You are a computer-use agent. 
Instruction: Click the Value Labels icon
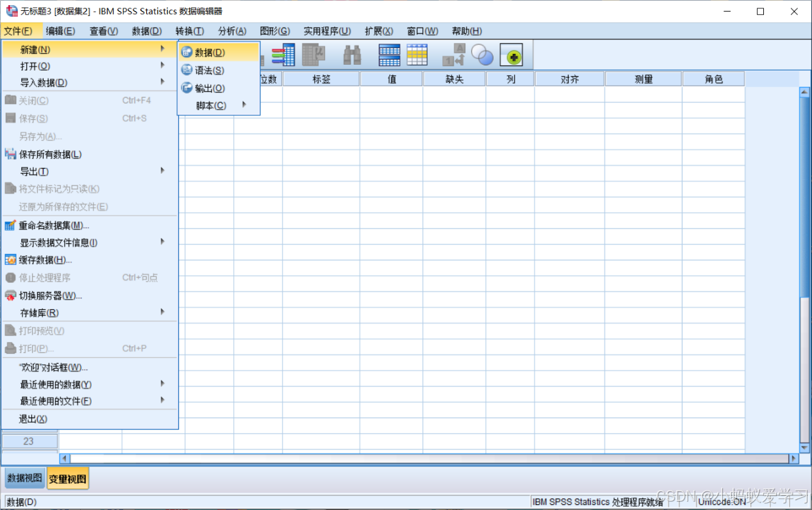pyautogui.click(x=454, y=55)
